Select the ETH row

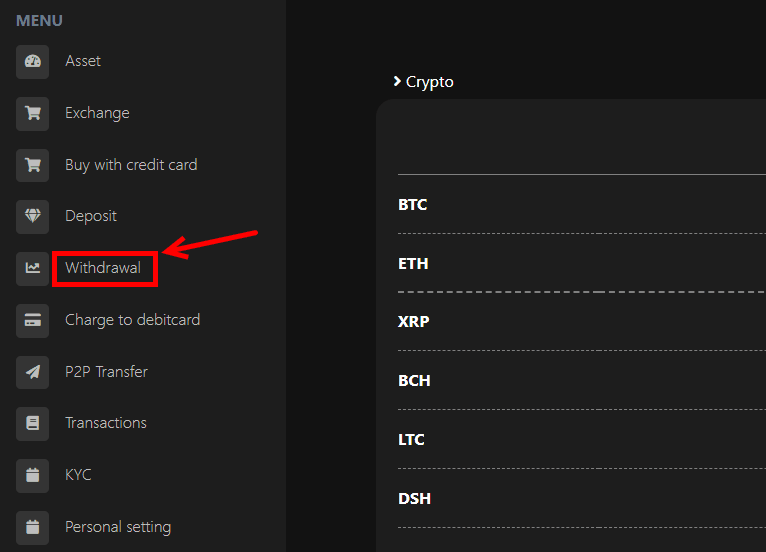(413, 264)
